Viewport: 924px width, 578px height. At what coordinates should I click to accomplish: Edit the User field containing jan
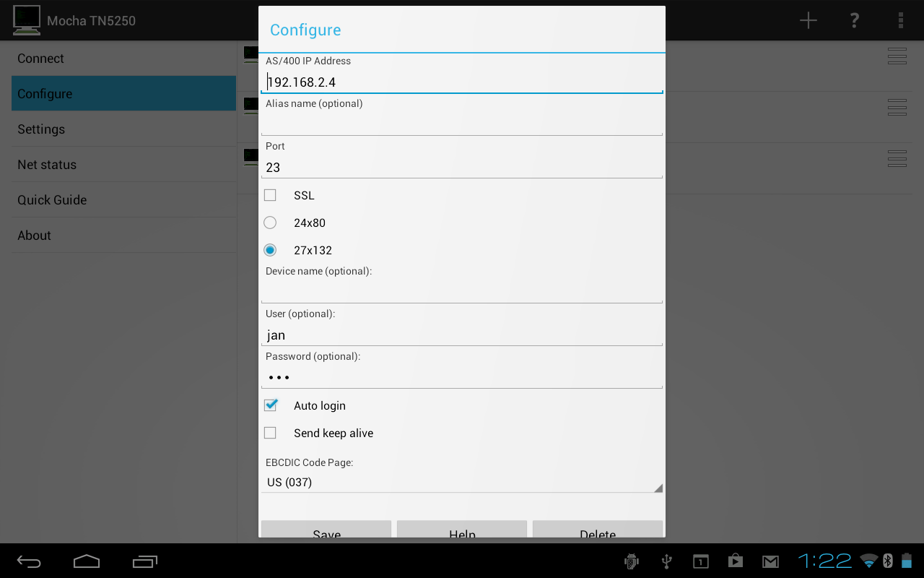[462, 335]
